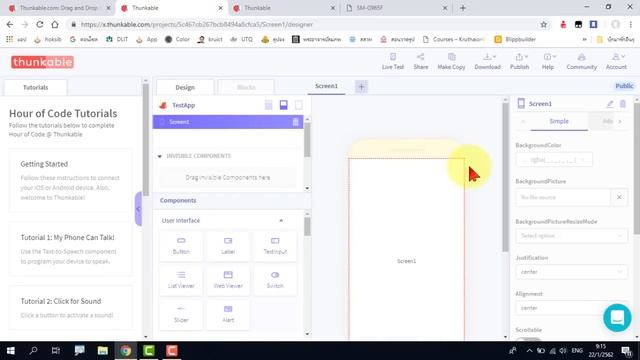Switch to the Design tab
Viewport: 640px width, 360px height.
185,87
